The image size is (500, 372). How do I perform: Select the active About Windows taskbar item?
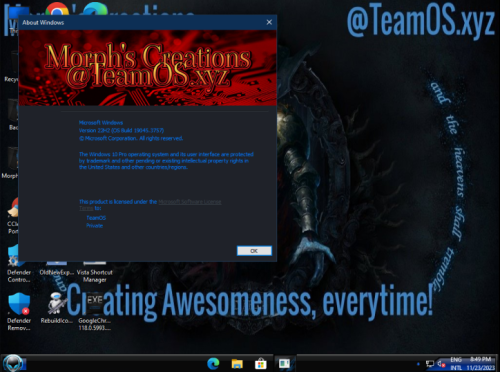coord(284,363)
